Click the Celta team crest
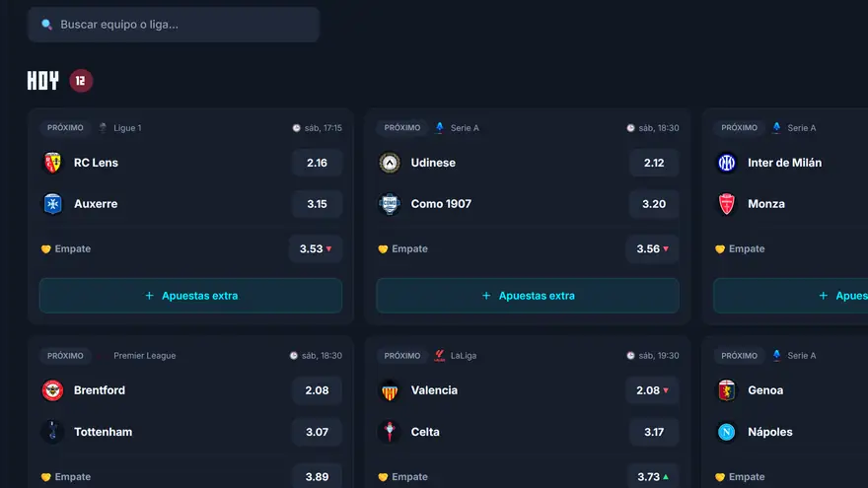868x488 pixels. pyautogui.click(x=390, y=432)
